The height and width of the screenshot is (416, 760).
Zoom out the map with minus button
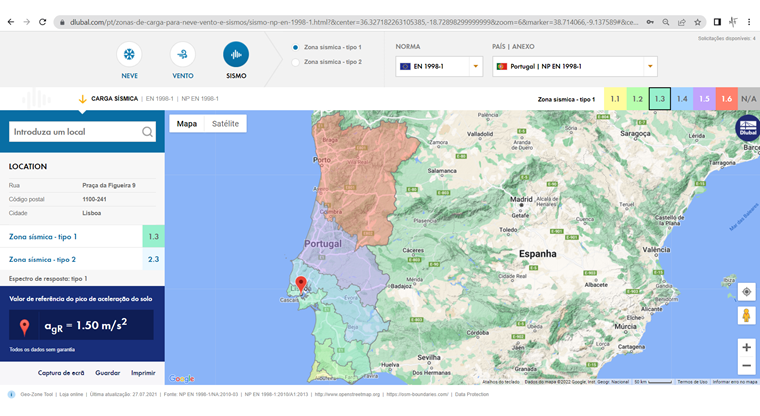[x=746, y=366]
